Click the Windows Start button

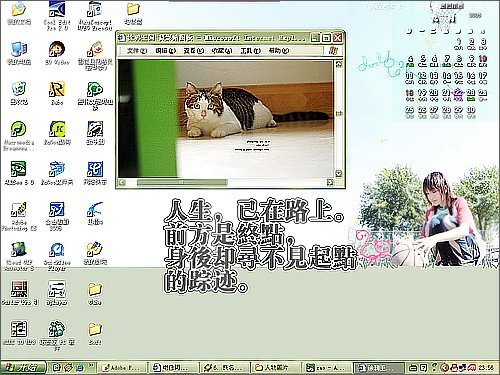point(23,367)
